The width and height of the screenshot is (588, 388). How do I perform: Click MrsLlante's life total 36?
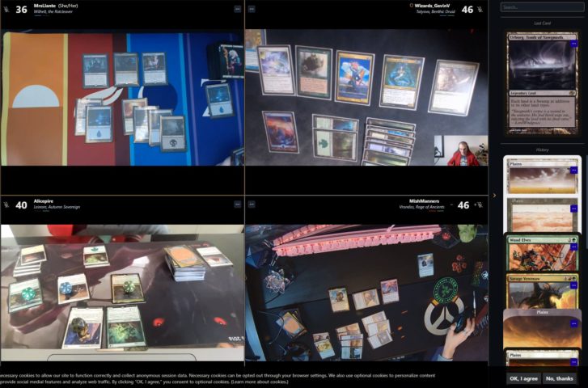[x=21, y=10]
